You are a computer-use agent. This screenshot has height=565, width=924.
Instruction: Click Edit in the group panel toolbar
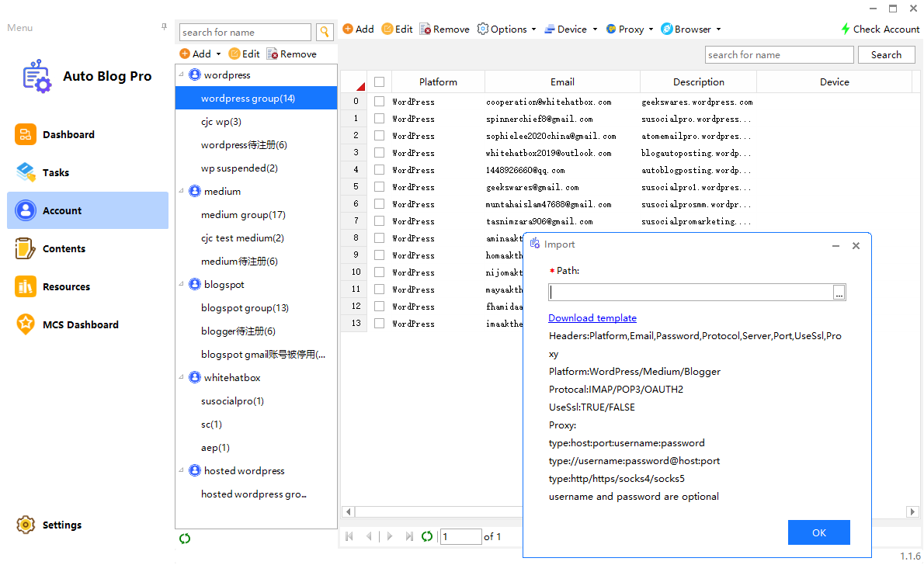tap(244, 54)
